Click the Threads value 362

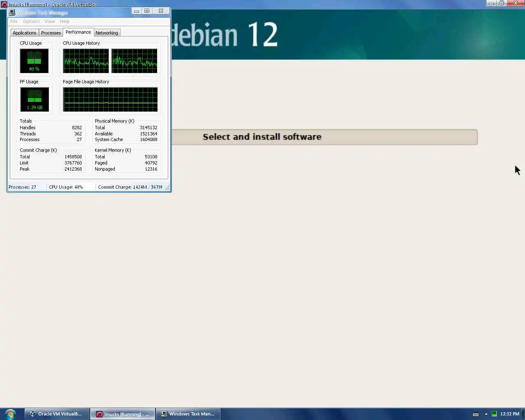78,134
